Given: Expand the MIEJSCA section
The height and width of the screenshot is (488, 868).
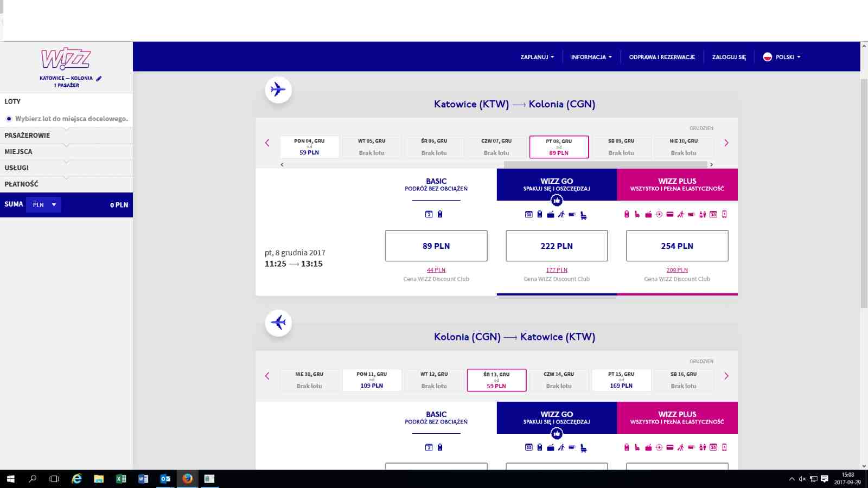Looking at the screenshot, I should point(66,152).
